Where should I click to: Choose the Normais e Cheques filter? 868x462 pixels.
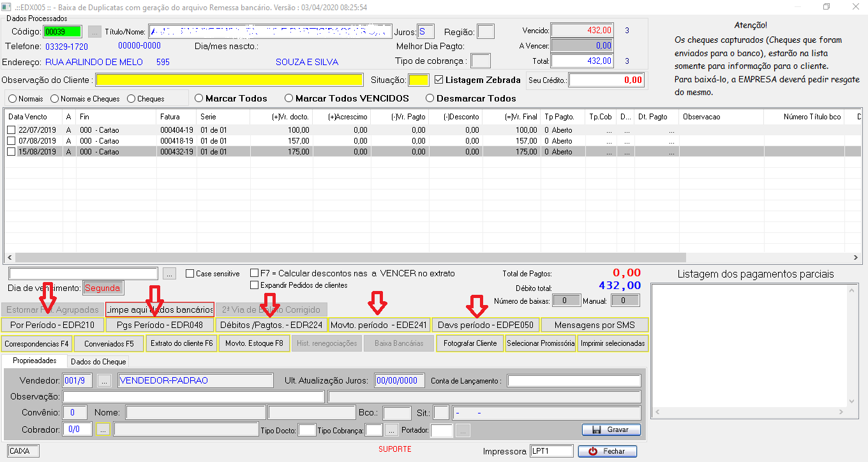tap(54, 99)
